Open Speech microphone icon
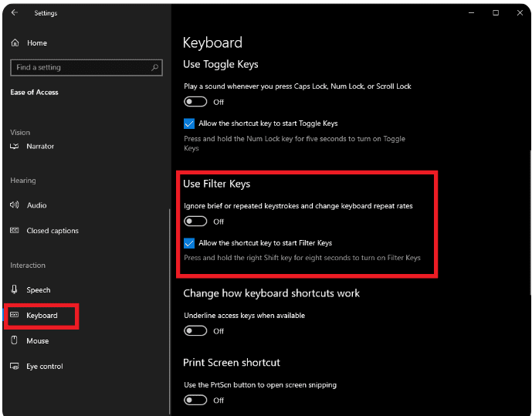 tap(14, 289)
